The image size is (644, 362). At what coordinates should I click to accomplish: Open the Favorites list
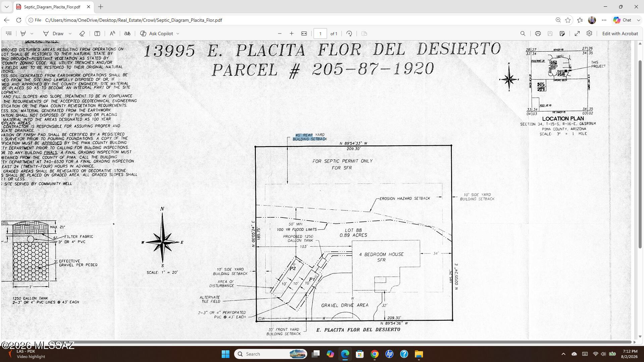coord(580,20)
